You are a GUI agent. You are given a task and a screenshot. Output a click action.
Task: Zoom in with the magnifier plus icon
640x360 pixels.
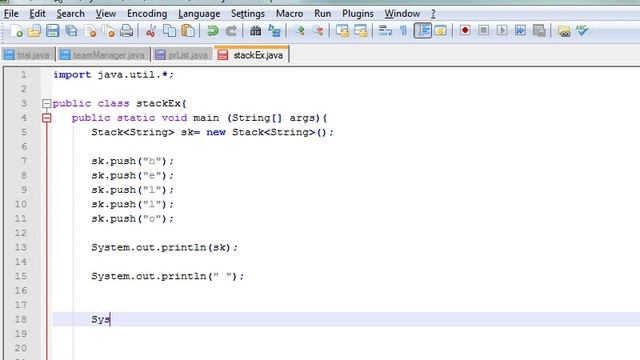click(x=299, y=31)
